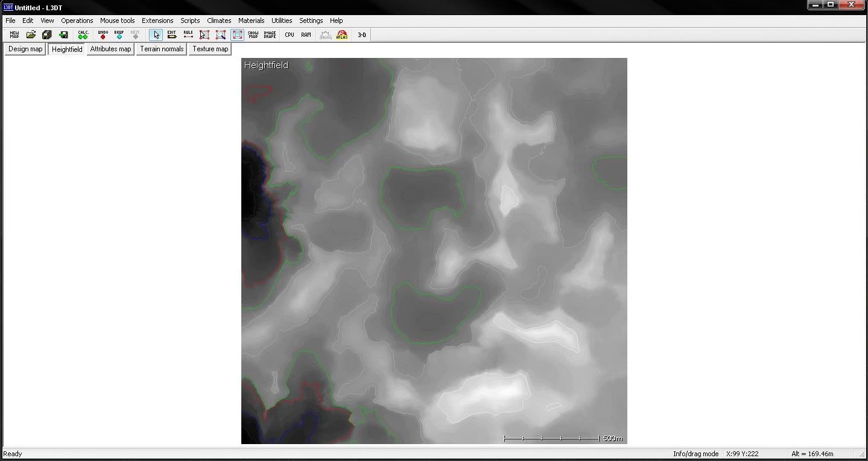868x461 pixels.
Task: Open the 3-D viewer button
Action: pyautogui.click(x=362, y=35)
